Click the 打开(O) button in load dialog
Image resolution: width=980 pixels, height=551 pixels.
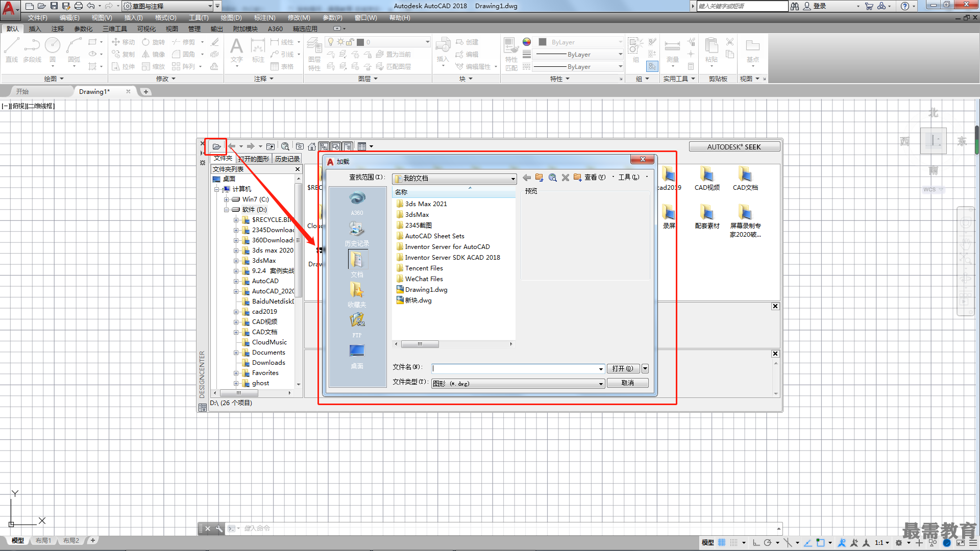(x=623, y=368)
